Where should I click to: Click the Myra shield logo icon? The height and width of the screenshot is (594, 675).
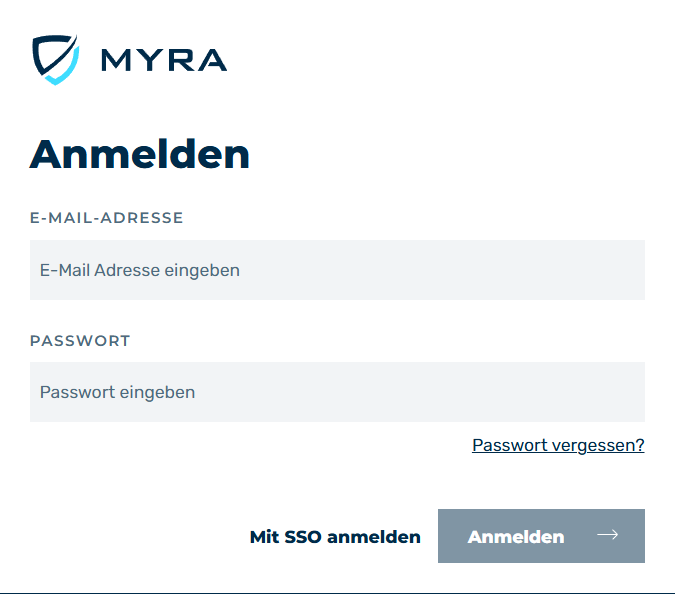click(56, 60)
